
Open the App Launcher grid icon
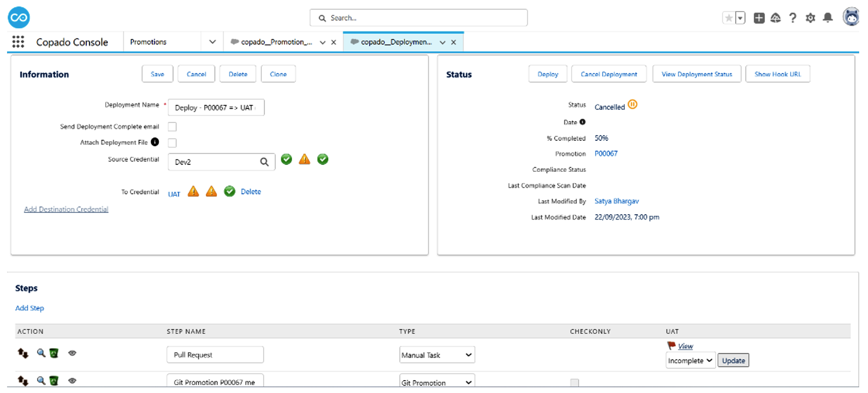point(18,42)
